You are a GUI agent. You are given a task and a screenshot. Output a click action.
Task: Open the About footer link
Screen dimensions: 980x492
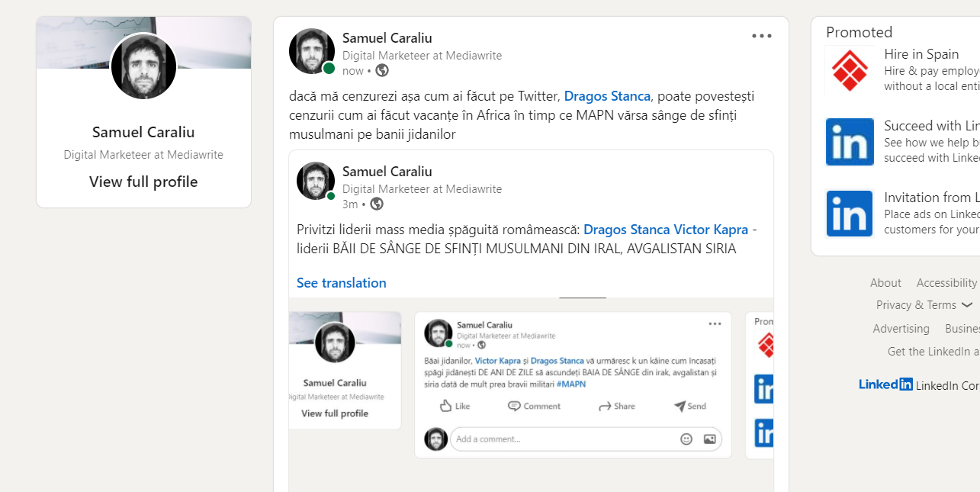885,282
